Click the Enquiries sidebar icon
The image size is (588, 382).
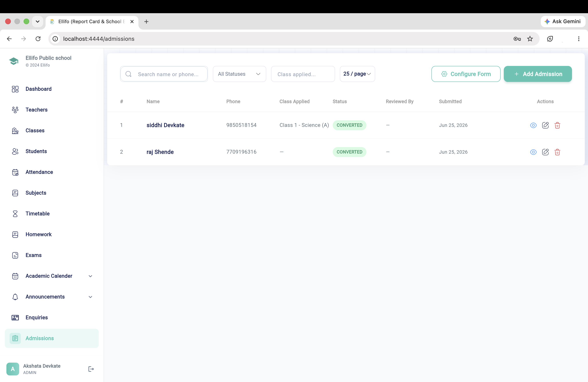pos(15,318)
